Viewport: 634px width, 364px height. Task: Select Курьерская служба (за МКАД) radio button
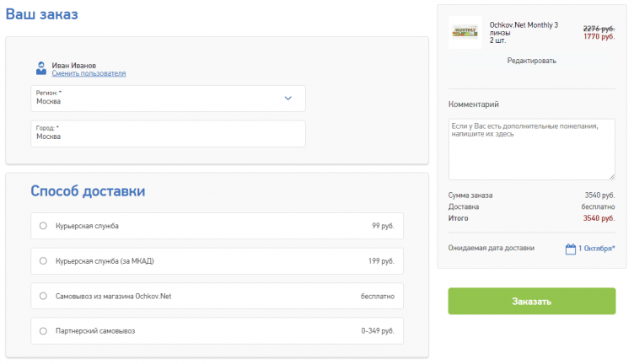click(x=43, y=261)
